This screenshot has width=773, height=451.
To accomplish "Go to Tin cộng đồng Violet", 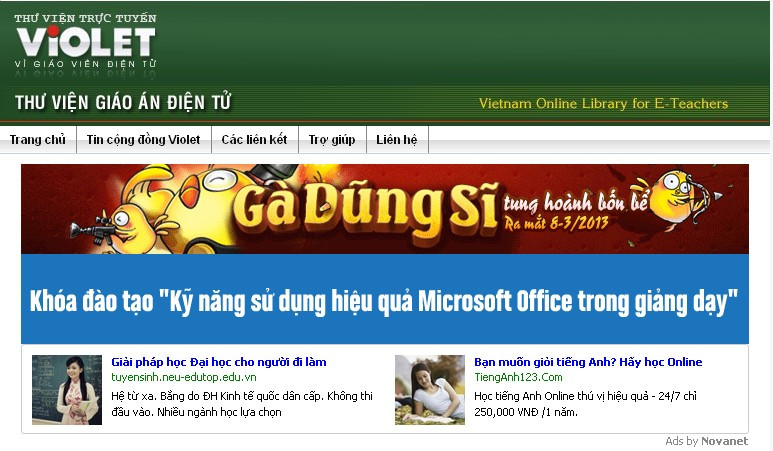I will click(143, 140).
